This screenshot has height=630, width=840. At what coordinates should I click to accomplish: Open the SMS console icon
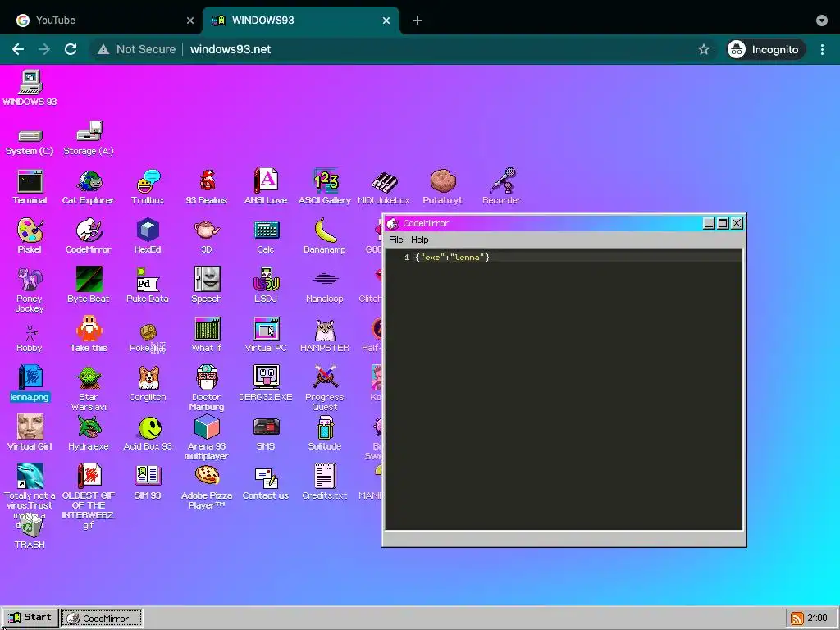click(x=266, y=433)
